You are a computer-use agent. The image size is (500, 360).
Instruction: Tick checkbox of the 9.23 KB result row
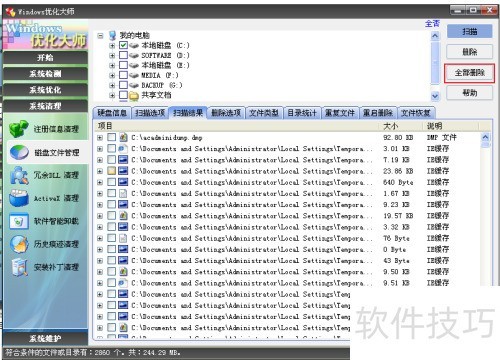(112, 204)
